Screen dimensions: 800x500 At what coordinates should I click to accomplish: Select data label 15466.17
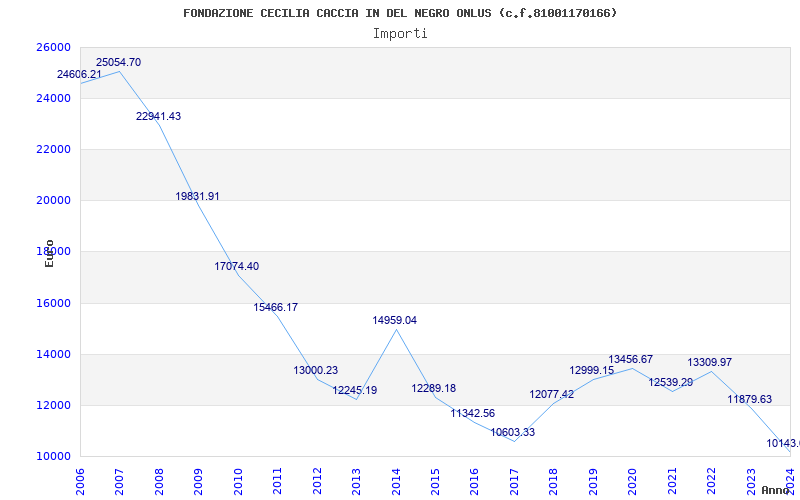click(276, 308)
